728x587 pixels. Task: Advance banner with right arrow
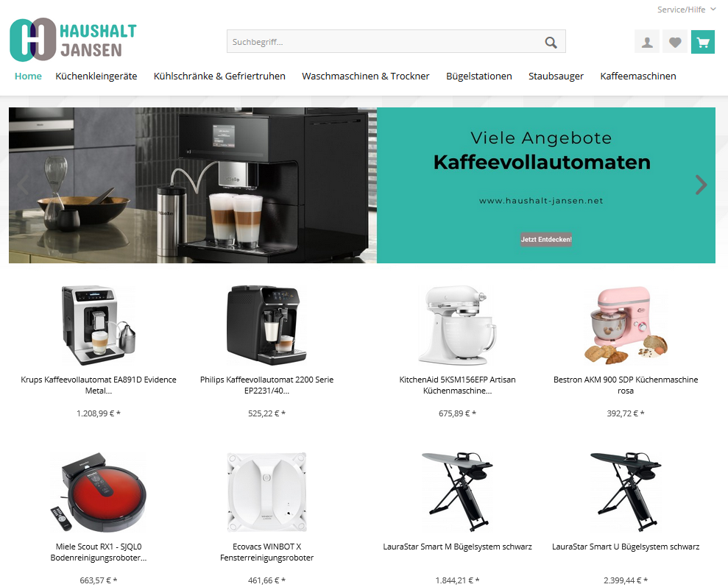(701, 185)
